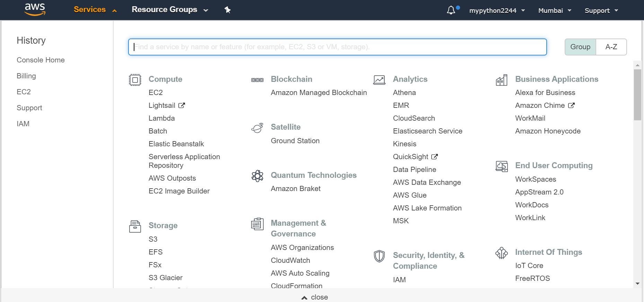Open the Lambda service
This screenshot has width=644, height=302.
coord(161,118)
